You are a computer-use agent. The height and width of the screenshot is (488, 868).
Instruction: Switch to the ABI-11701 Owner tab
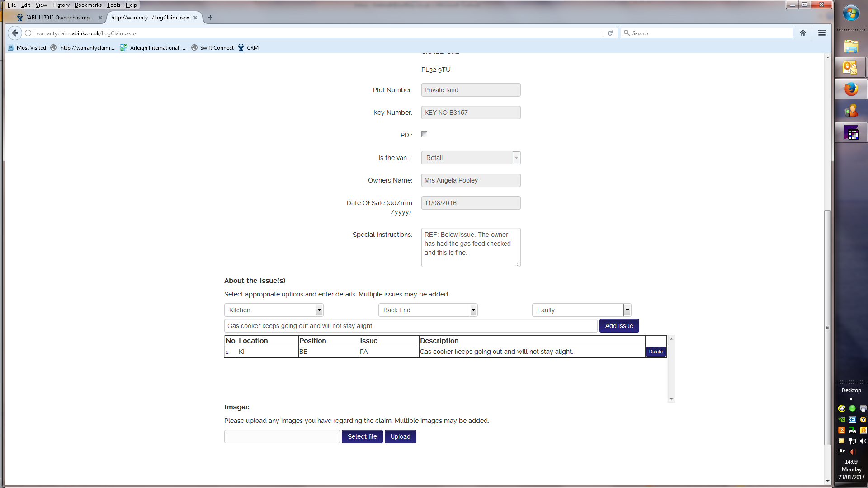click(59, 18)
